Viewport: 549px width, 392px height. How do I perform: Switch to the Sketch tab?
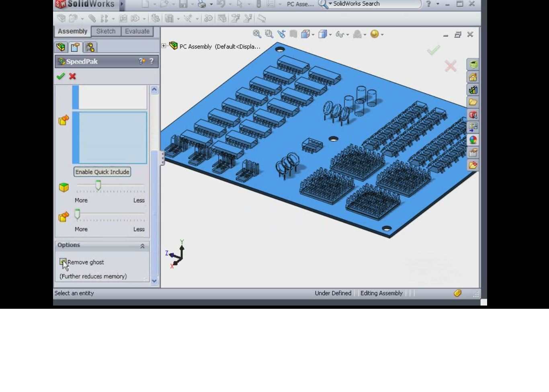coord(106,31)
